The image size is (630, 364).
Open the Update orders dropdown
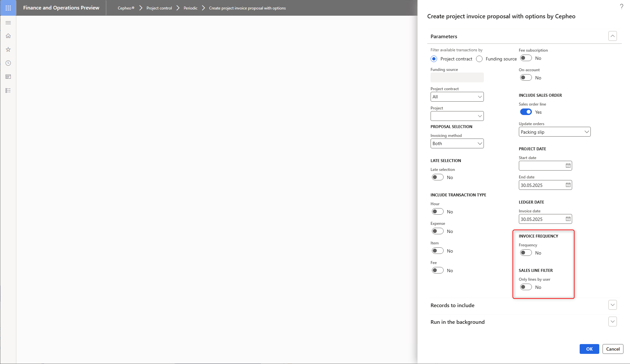pyautogui.click(x=554, y=132)
